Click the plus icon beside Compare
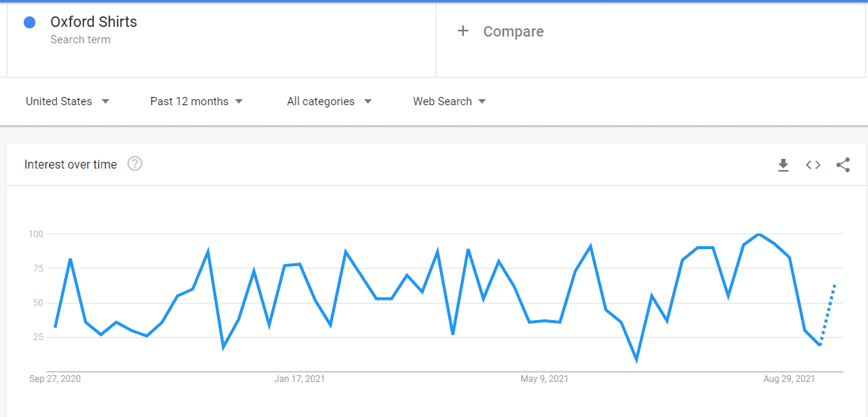 [463, 31]
